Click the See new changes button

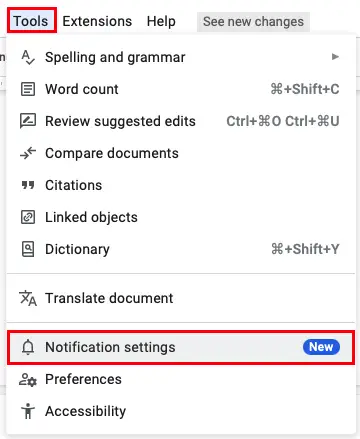pyautogui.click(x=253, y=22)
